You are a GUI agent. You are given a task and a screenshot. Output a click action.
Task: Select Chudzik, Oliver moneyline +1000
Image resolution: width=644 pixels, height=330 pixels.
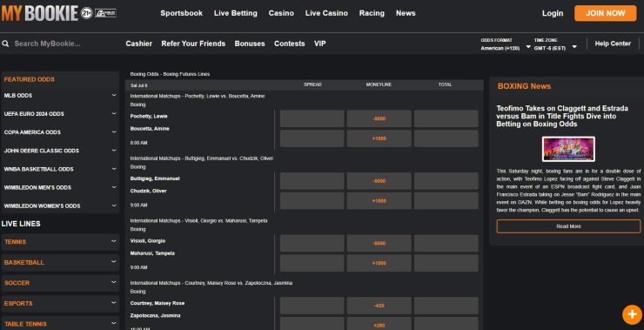(379, 201)
